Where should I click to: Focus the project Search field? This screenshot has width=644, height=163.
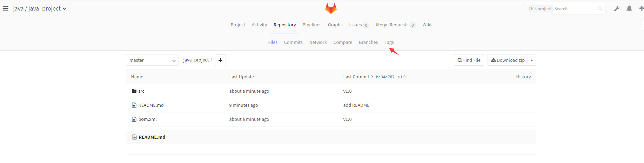click(x=575, y=9)
